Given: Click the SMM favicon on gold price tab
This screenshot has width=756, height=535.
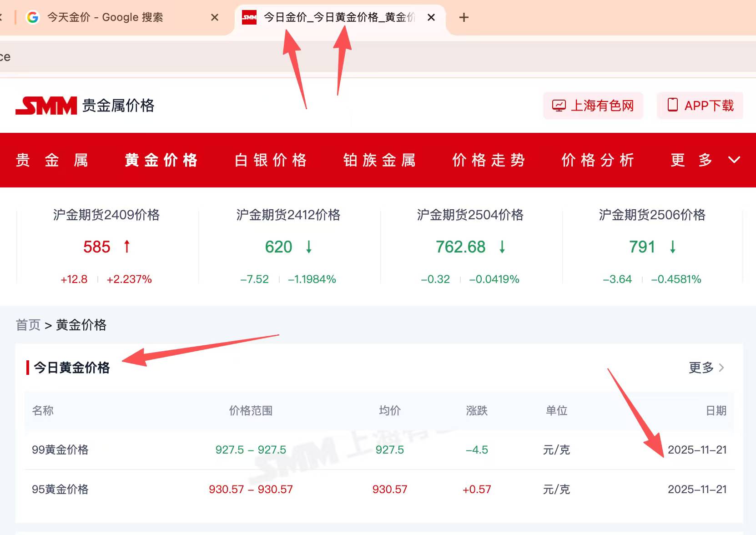Looking at the screenshot, I should [x=249, y=17].
